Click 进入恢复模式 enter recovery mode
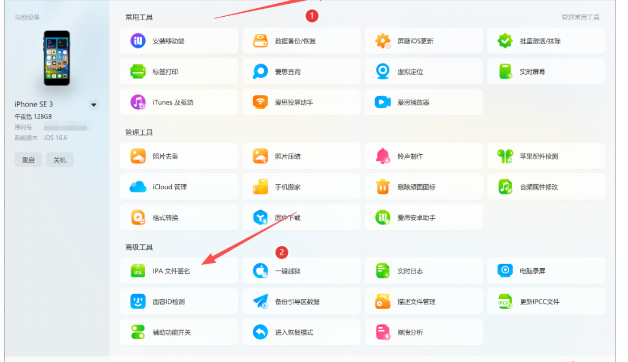Screen dimensions: 628x362 click(301, 332)
